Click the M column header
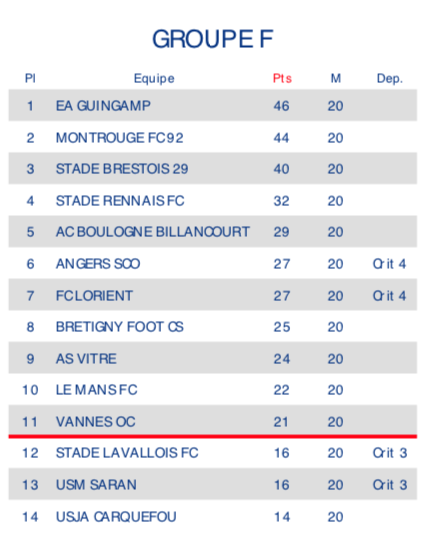Image resolution: width=428 pixels, height=534 pixels. point(336,79)
